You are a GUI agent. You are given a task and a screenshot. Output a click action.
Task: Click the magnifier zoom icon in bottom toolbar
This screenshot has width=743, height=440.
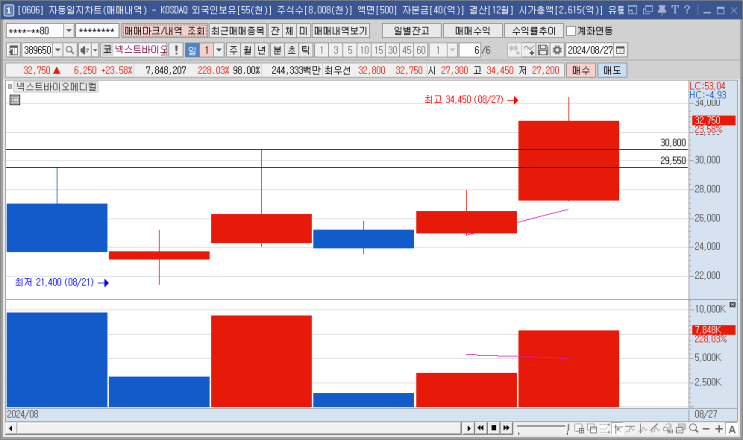coord(694,428)
